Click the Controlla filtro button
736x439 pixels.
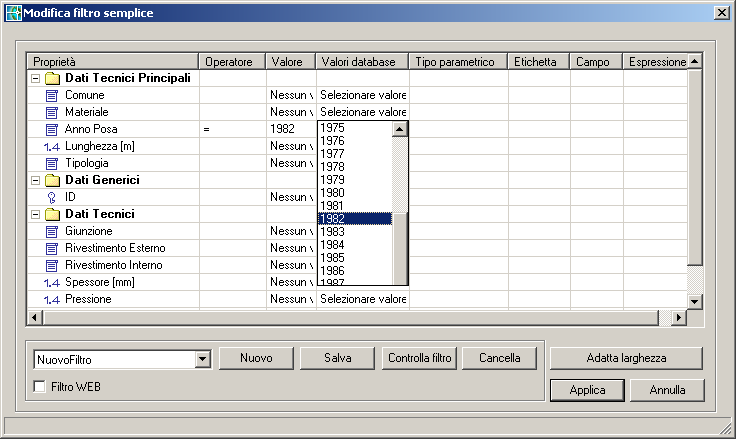419,358
